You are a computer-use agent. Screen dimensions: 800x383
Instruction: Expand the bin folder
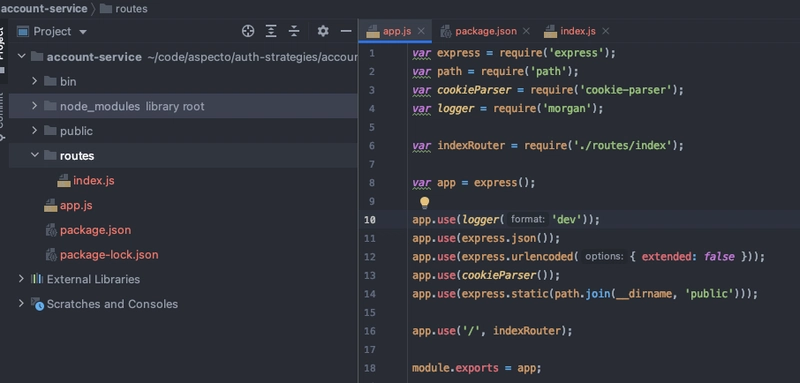[34, 81]
